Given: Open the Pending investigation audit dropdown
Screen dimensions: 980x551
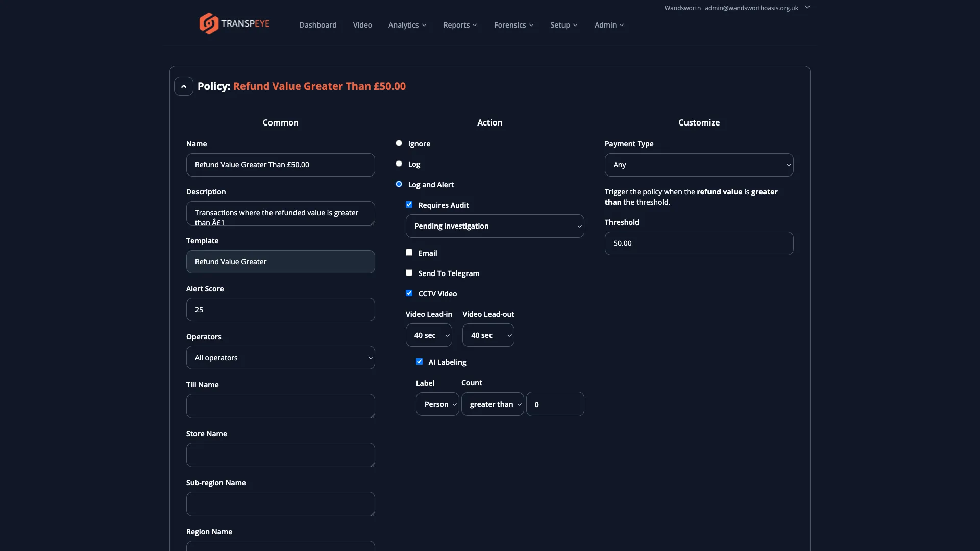Looking at the screenshot, I should click(x=495, y=226).
